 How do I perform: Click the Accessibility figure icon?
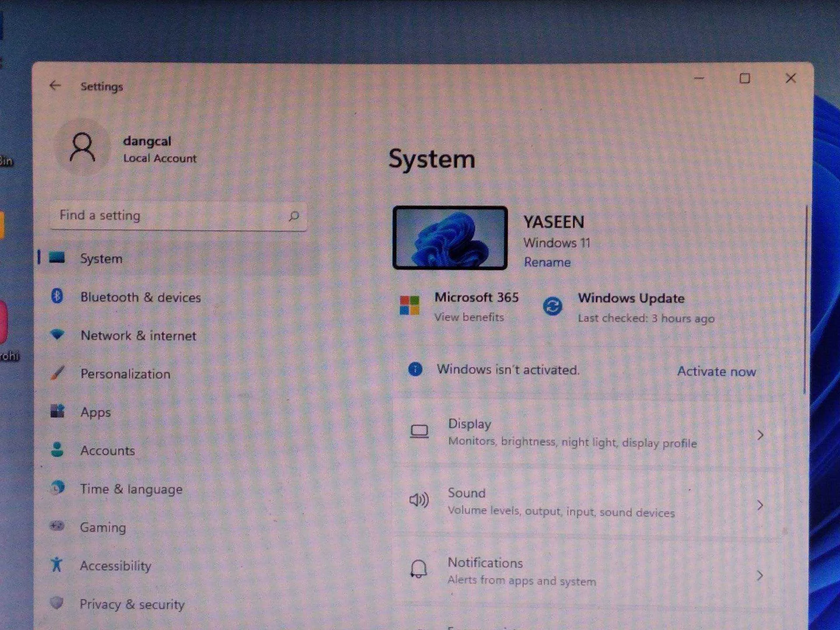click(x=57, y=564)
